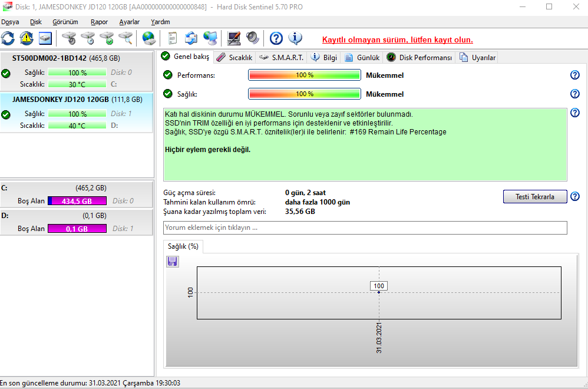The height and width of the screenshot is (389, 588).
Task: Click green check icon of JAMESDONKEY disk
Action: (x=6, y=115)
